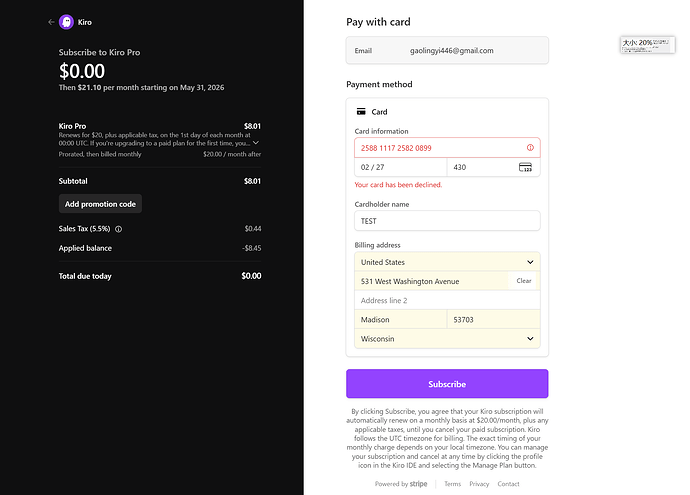The image size is (690, 495).
Task: Clear the street address field
Action: tap(524, 281)
